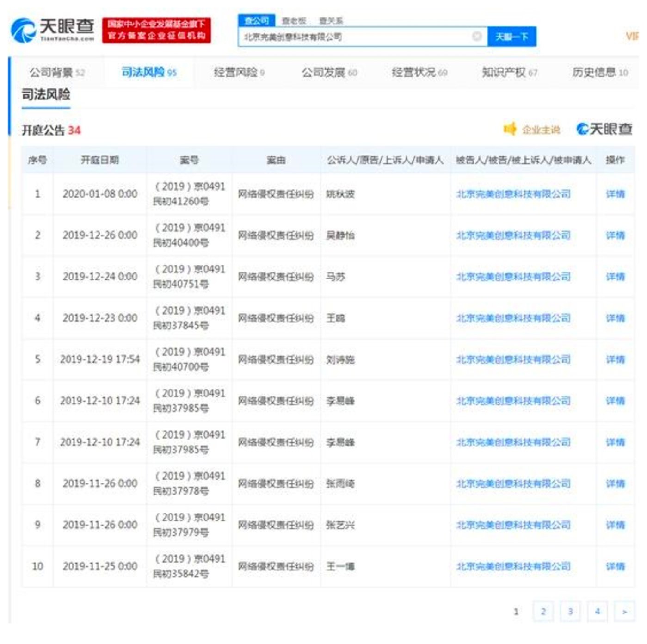Click case number 民初40400号 cell

point(189,235)
